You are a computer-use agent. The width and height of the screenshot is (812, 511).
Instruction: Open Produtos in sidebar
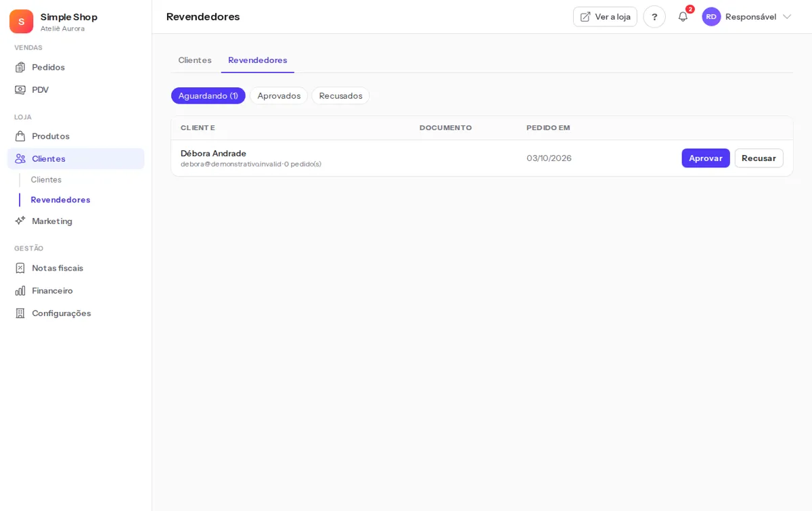76,136
